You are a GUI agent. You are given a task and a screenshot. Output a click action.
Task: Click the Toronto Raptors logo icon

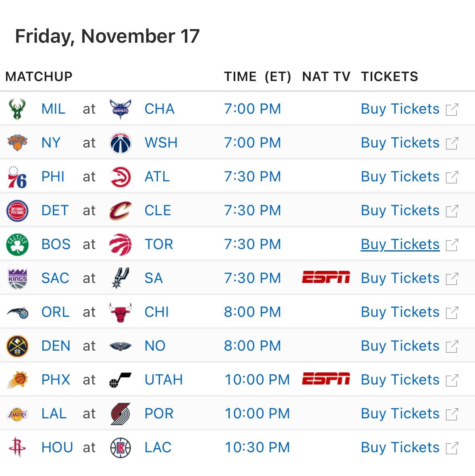120,245
